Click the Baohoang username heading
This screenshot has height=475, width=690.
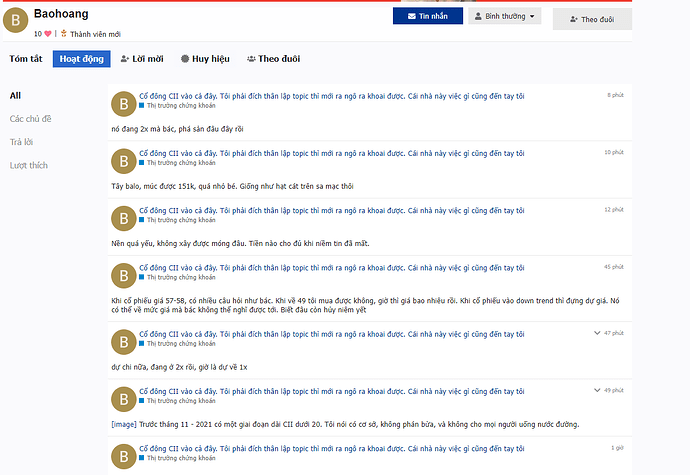click(x=61, y=14)
